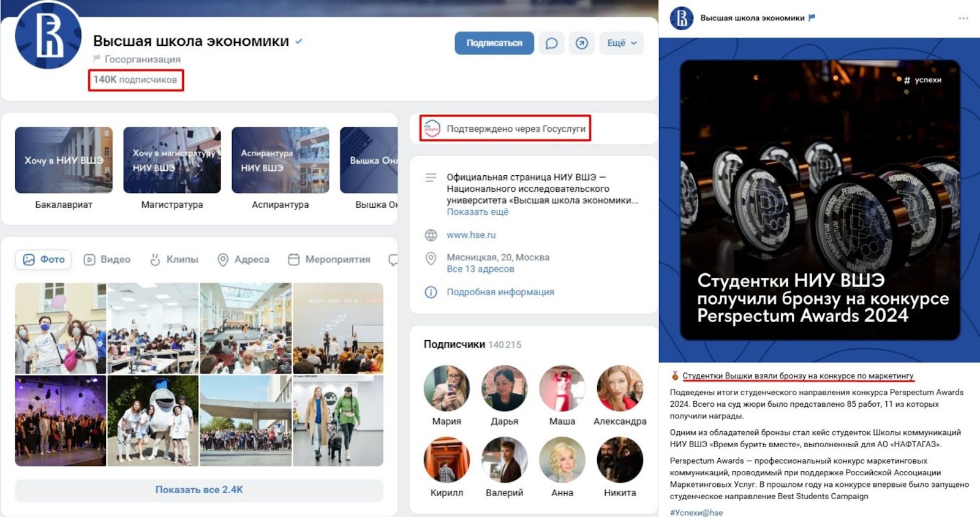This screenshot has width=980, height=517.
Task: Click the hand icon in the Клипы tab
Action: (x=155, y=260)
